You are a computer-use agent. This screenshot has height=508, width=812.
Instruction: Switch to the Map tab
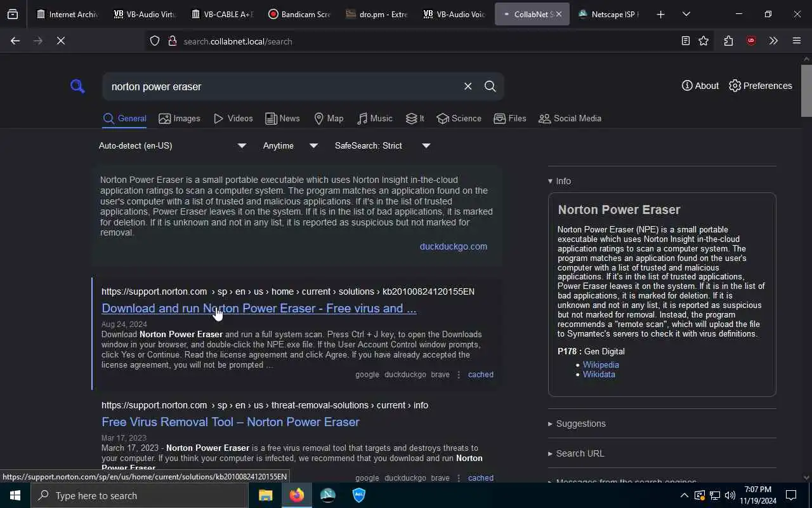(x=329, y=118)
